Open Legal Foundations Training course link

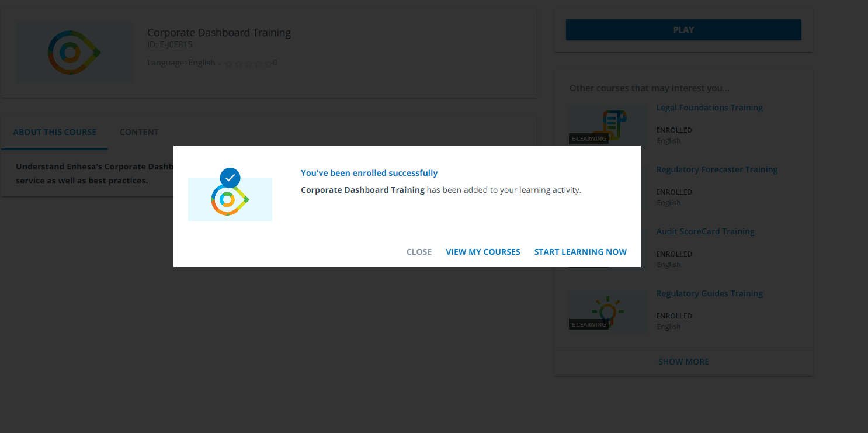(709, 108)
